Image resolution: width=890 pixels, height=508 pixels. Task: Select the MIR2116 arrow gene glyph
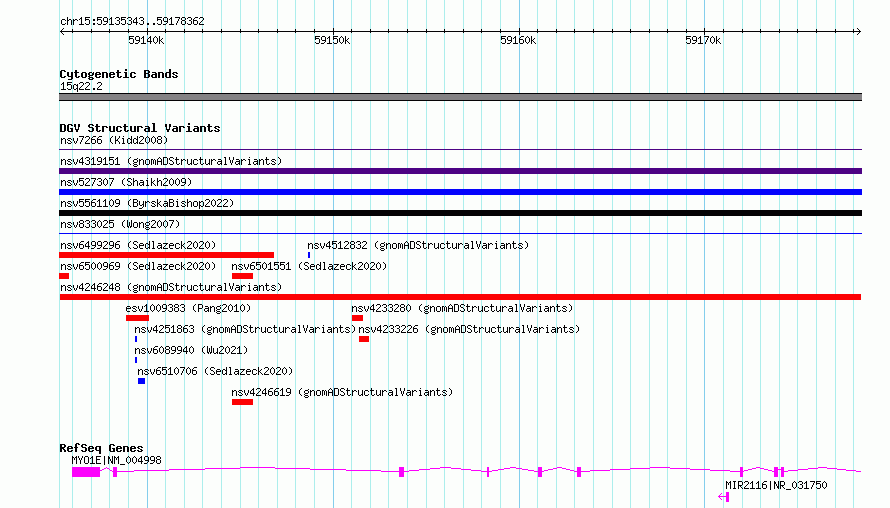click(x=723, y=497)
